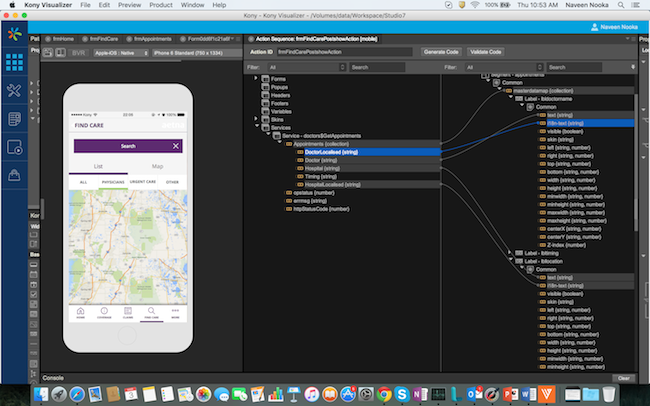Click the Clear button in Console
The image size is (650, 406).
623,378
